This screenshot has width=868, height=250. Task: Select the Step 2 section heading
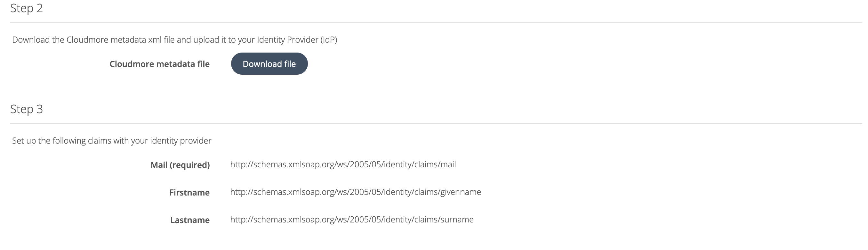[x=27, y=8]
